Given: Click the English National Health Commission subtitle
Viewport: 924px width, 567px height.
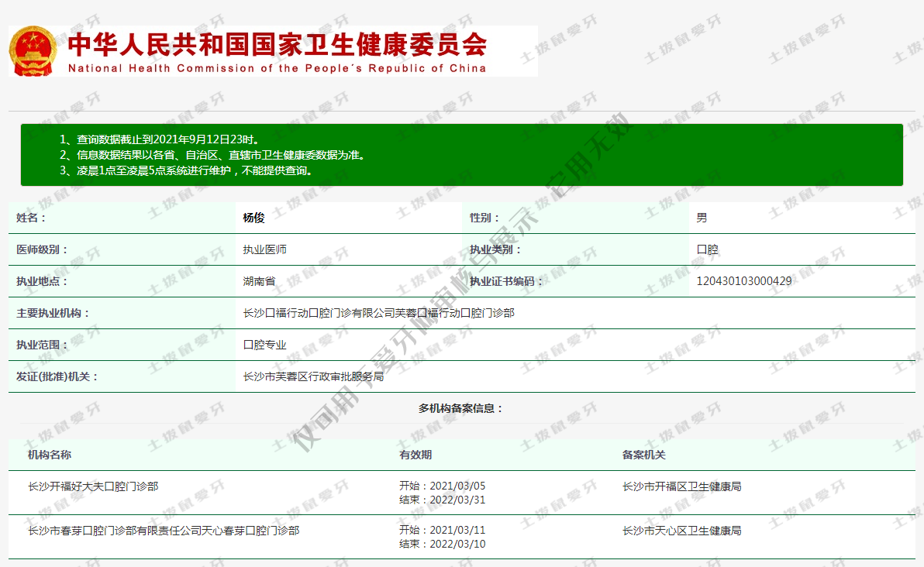Looking at the screenshot, I should point(277,68).
